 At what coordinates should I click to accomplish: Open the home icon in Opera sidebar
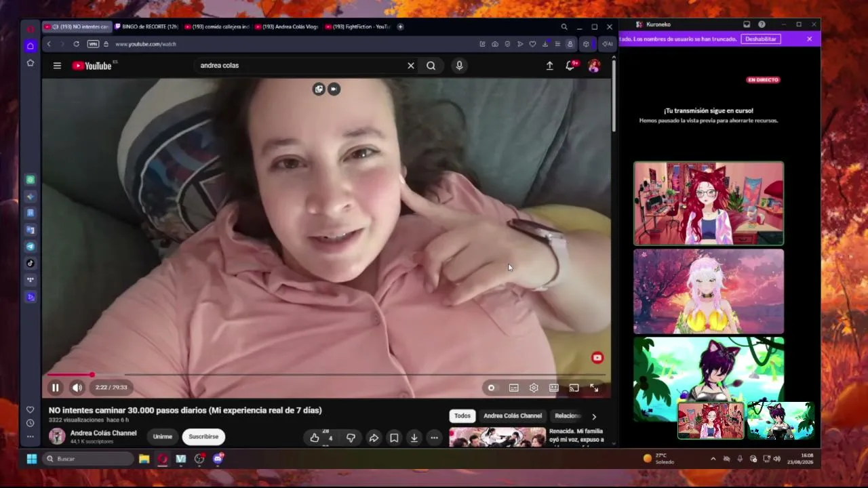(x=30, y=46)
